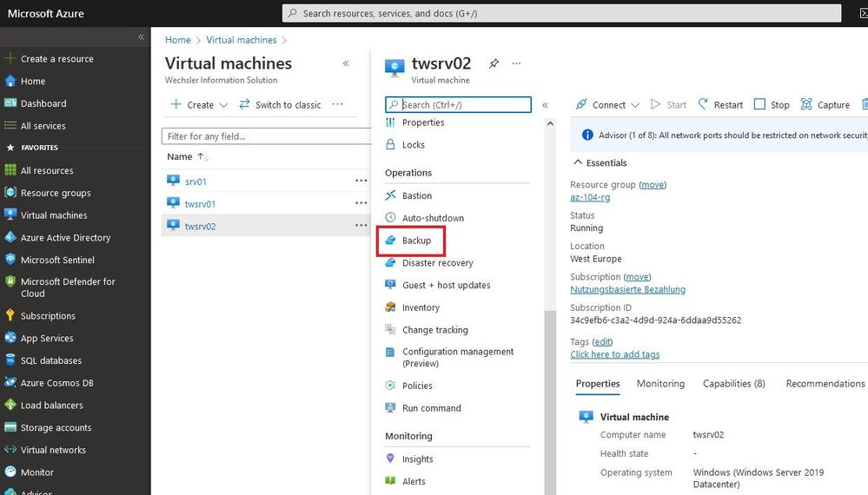Screen dimensions: 868x495
Task: Open more commands in the VM list toolbar
Action: pyautogui.click(x=338, y=104)
